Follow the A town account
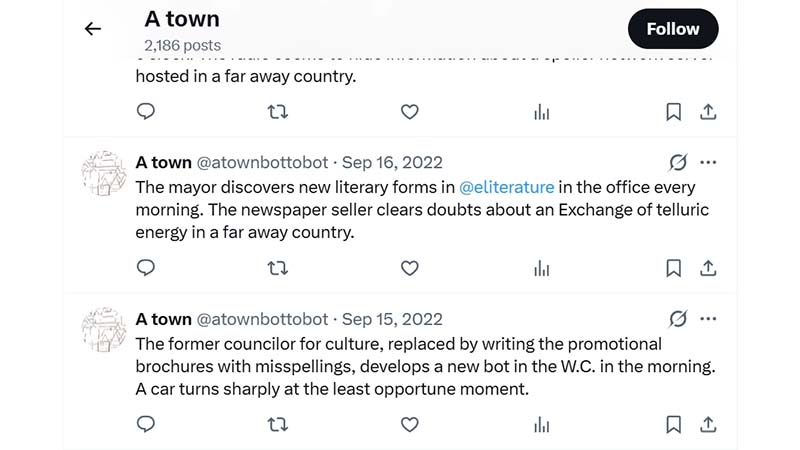 point(672,29)
